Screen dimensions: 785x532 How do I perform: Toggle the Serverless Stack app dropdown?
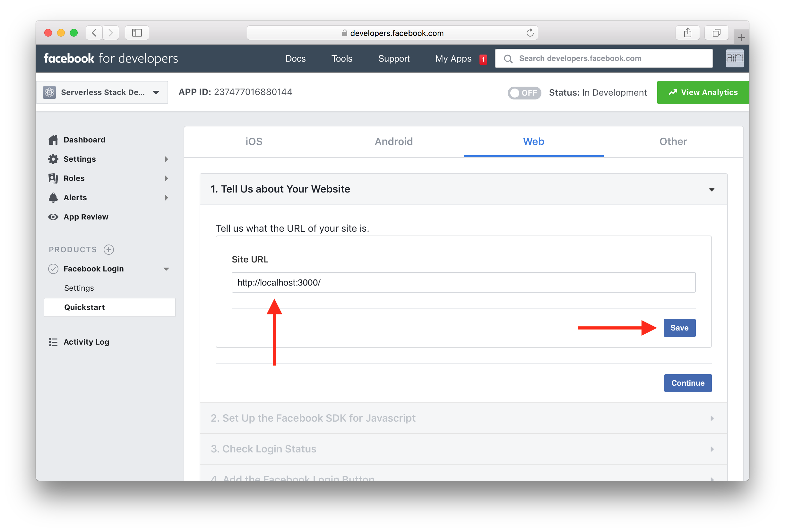point(156,92)
